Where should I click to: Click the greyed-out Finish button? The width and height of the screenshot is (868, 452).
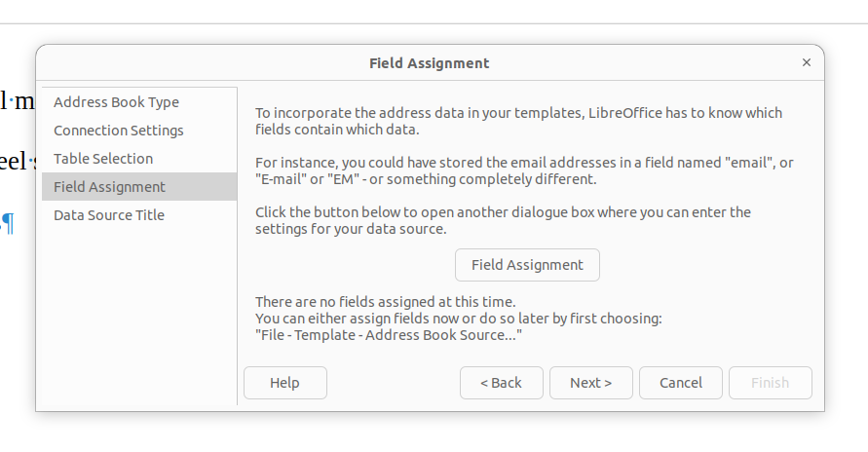tap(770, 383)
